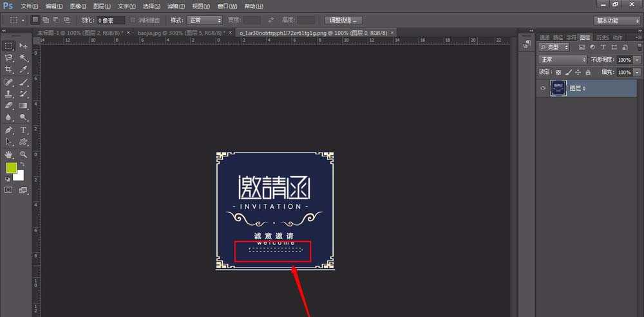This screenshot has width=644, height=317.
Task: Open the layer blend mode 正常 dropdown
Action: [x=563, y=60]
